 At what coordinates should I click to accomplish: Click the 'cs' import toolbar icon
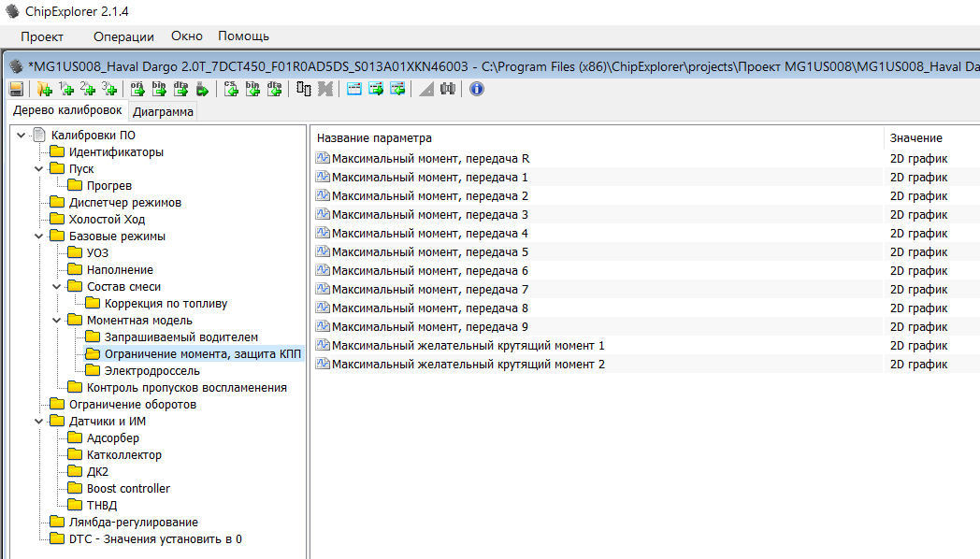click(231, 89)
